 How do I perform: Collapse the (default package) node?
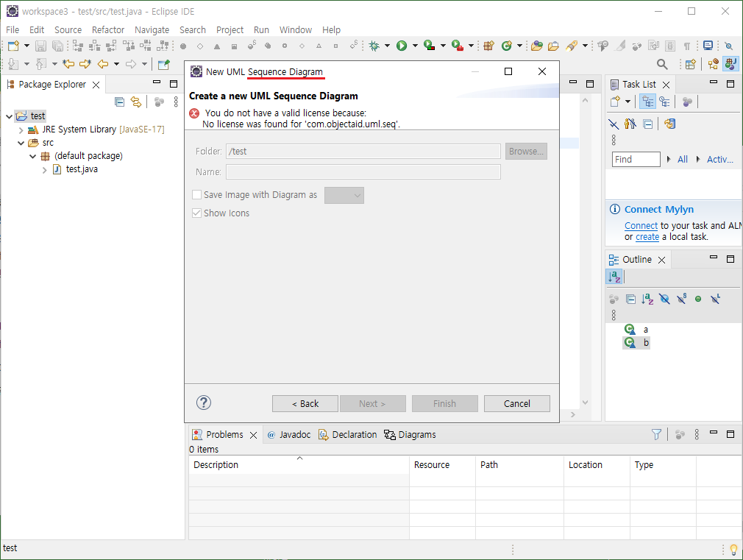pyautogui.click(x=32, y=156)
